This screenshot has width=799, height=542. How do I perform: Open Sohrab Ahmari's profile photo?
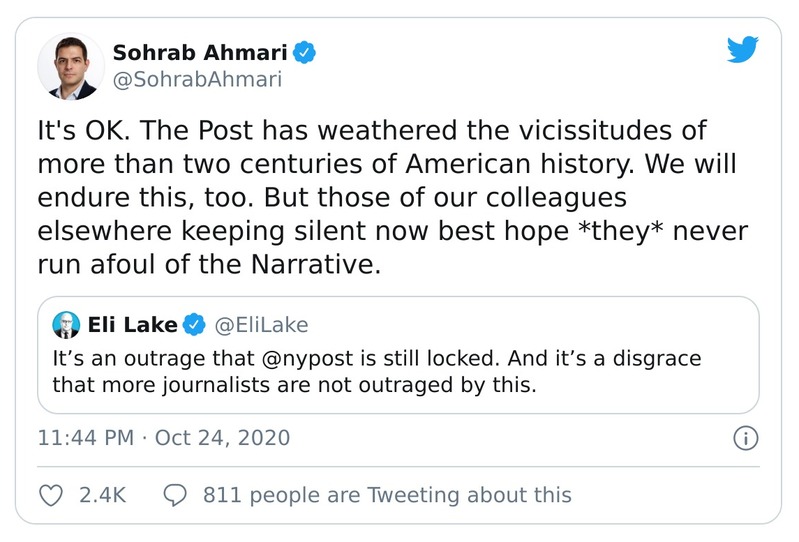pyautogui.click(x=72, y=66)
